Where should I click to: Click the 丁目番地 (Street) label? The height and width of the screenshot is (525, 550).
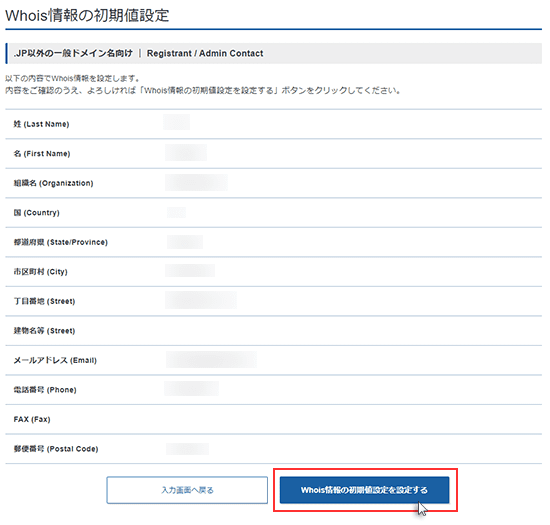pos(44,301)
